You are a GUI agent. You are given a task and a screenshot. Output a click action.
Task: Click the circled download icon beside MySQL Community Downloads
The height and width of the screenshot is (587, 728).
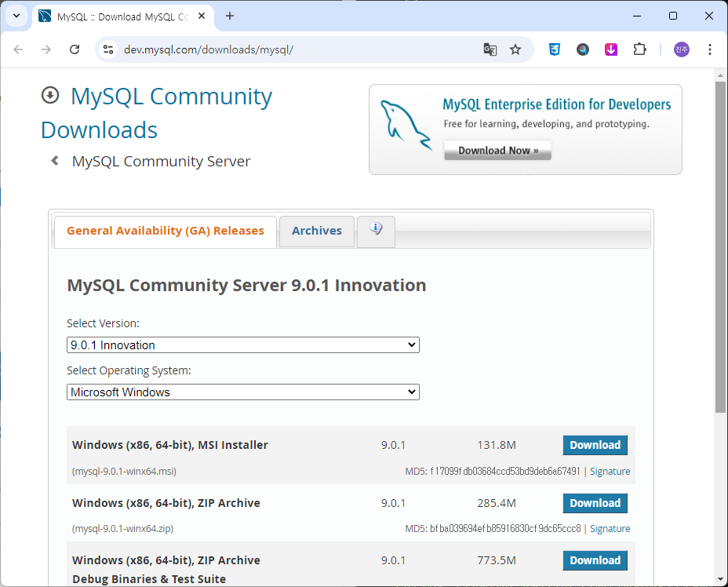[50, 95]
